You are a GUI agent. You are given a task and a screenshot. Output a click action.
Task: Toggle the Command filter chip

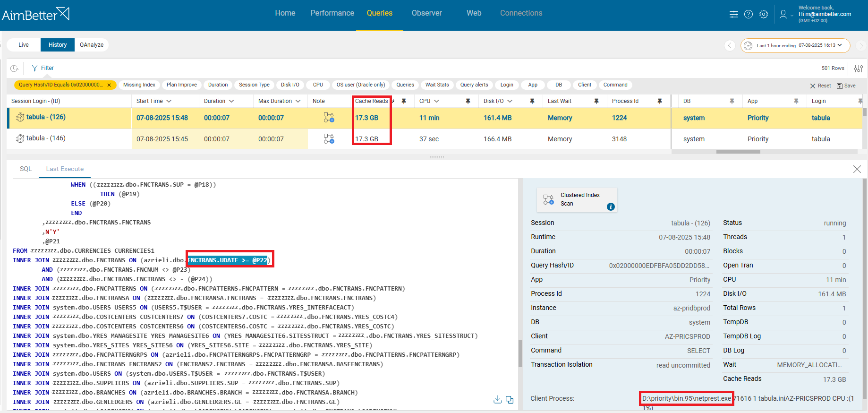pyautogui.click(x=615, y=85)
